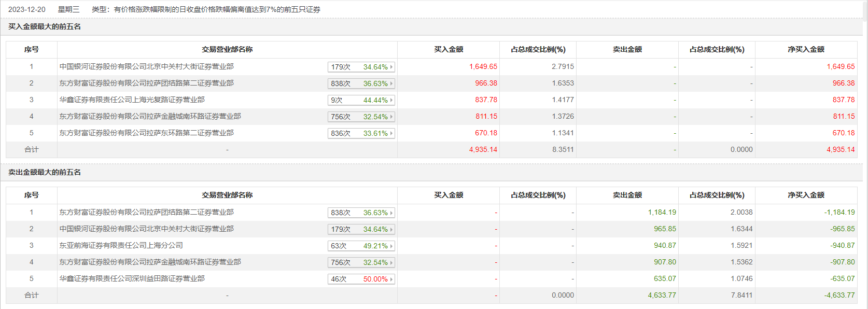Click 东方财富拉萨团结路第二营业部 in sell table
The width and height of the screenshot is (868, 309).
point(146,212)
